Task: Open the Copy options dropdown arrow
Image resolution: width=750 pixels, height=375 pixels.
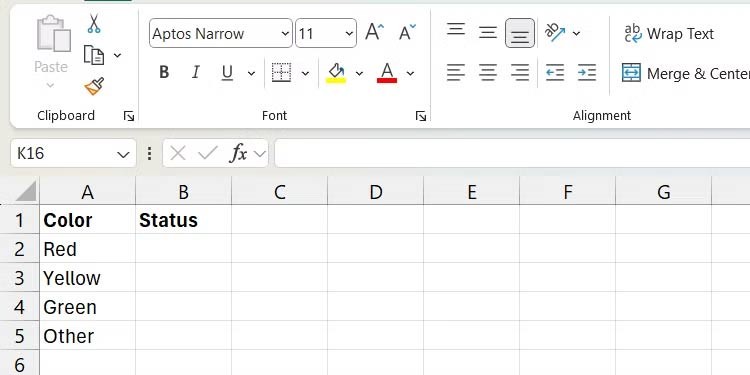Action: tap(118, 55)
